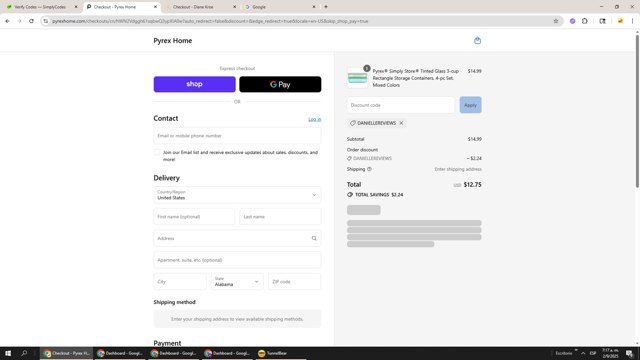Click the City field
This screenshot has height=360, width=640.
[x=180, y=282]
